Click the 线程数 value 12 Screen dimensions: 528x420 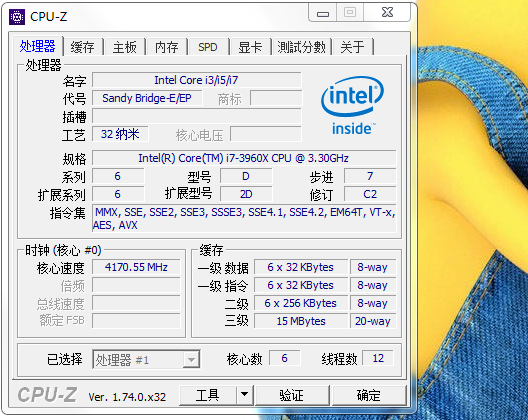pos(378,358)
